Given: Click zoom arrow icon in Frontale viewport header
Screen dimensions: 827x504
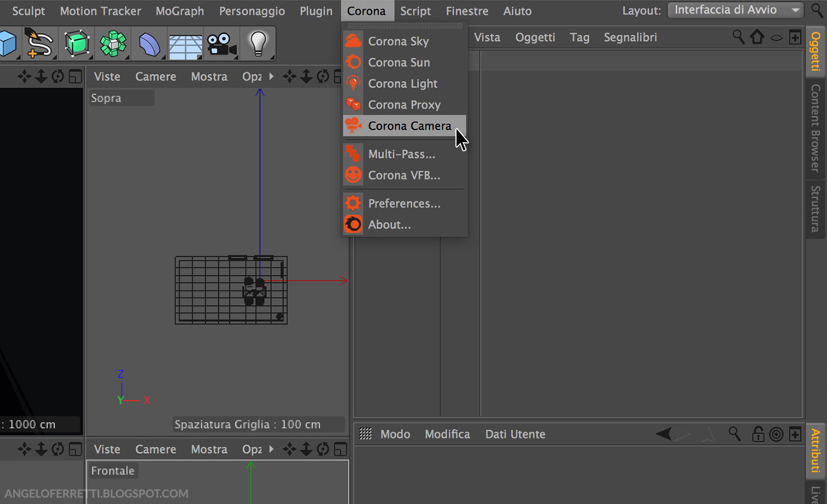Looking at the screenshot, I should [306, 449].
